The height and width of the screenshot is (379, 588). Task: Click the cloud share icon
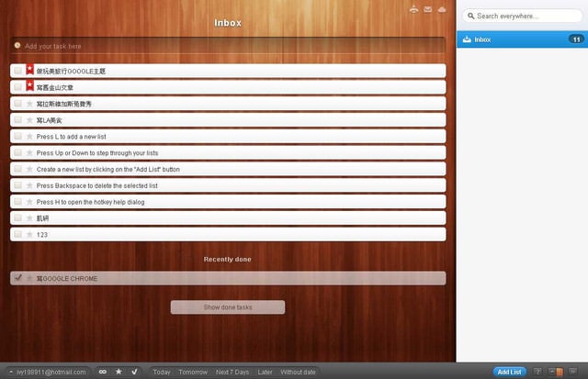pyautogui.click(x=442, y=9)
